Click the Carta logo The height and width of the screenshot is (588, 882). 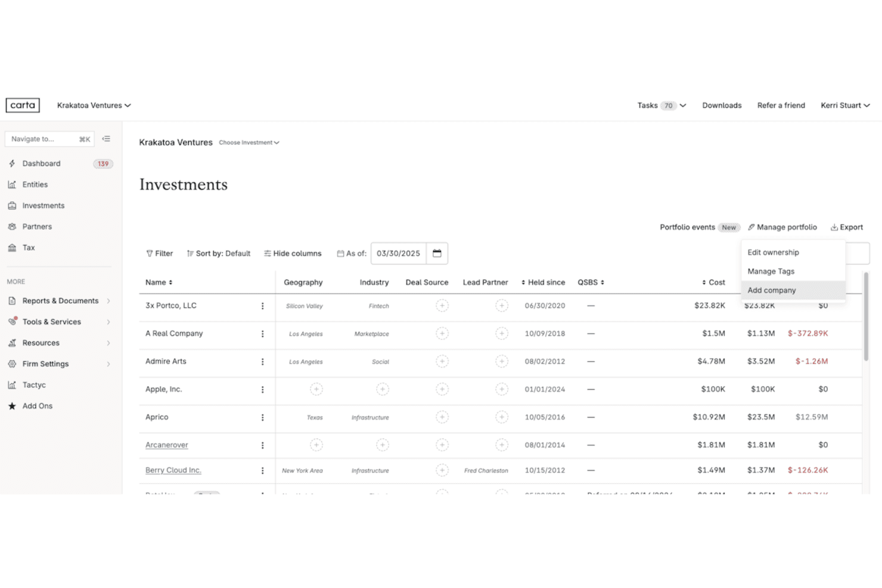coord(23,105)
